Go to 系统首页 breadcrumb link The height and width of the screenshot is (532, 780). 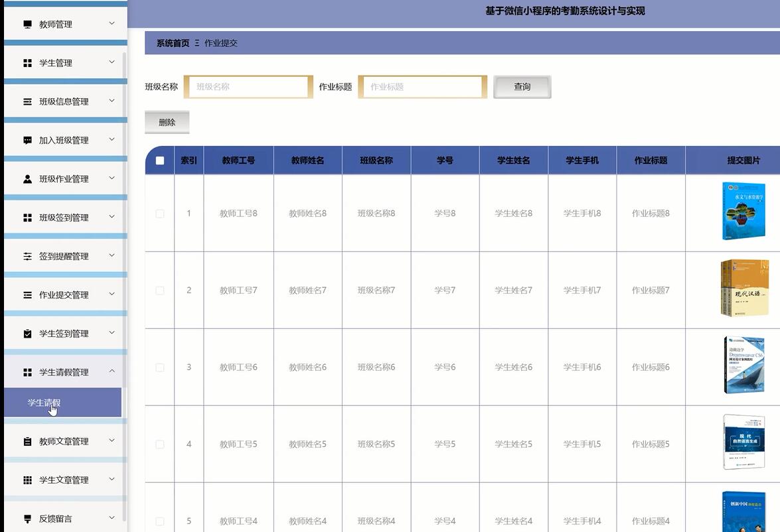173,43
